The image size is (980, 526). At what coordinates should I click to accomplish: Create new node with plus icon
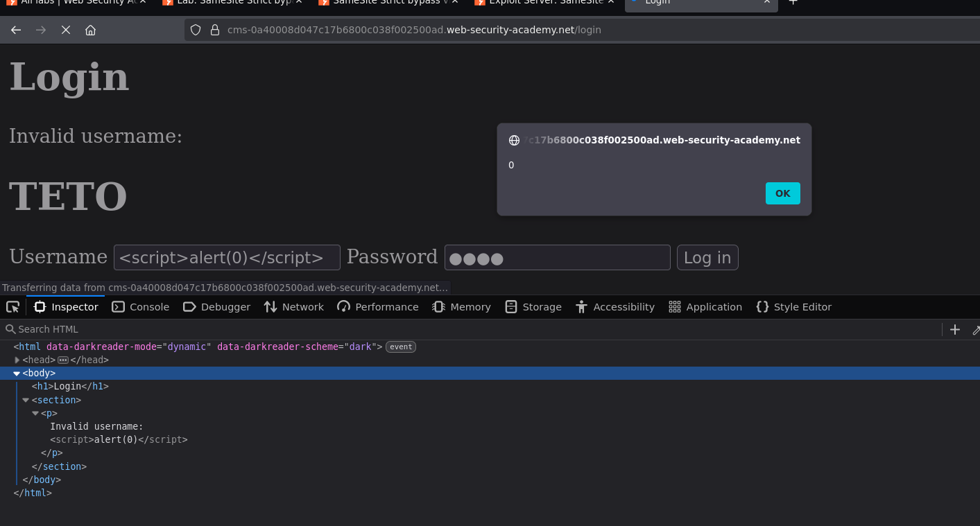[x=955, y=329]
